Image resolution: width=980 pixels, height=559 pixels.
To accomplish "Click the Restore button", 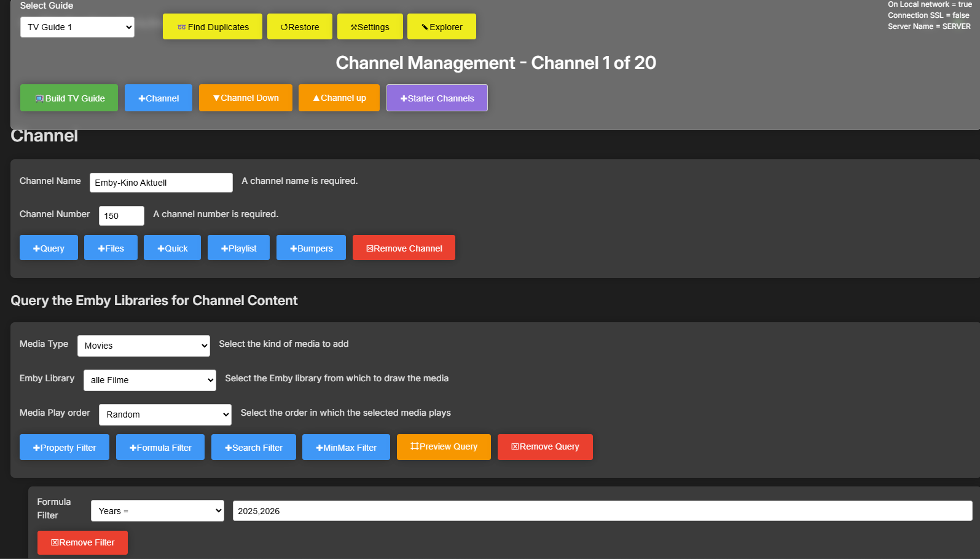I will coord(300,26).
